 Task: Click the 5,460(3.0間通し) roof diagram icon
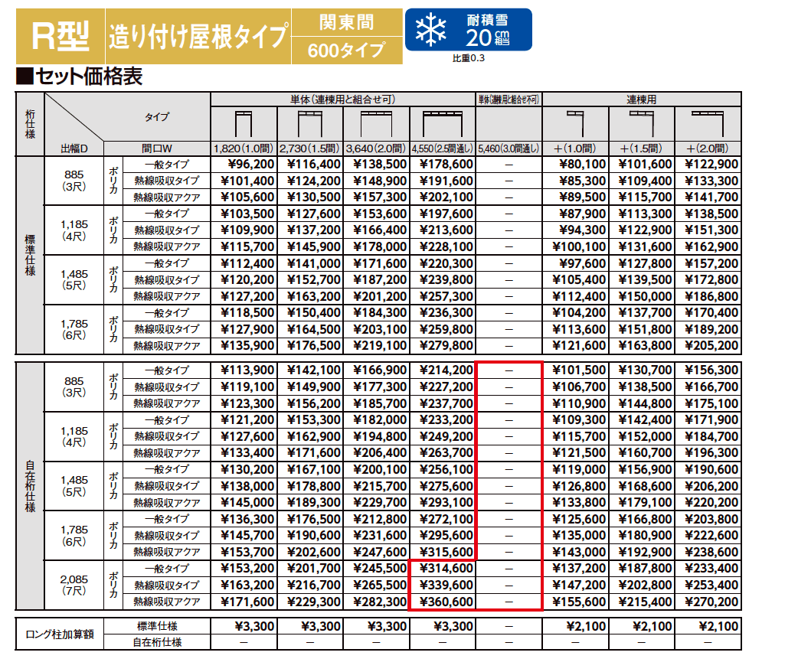pos(509,122)
